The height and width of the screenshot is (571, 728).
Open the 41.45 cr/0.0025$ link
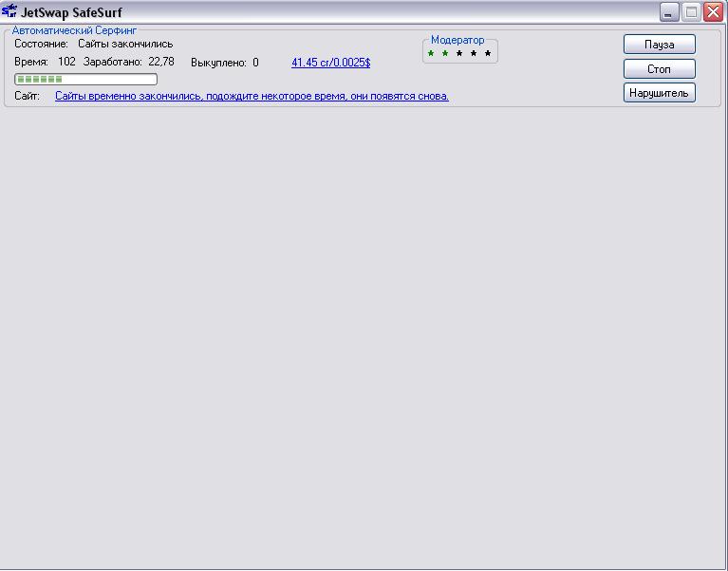click(330, 63)
